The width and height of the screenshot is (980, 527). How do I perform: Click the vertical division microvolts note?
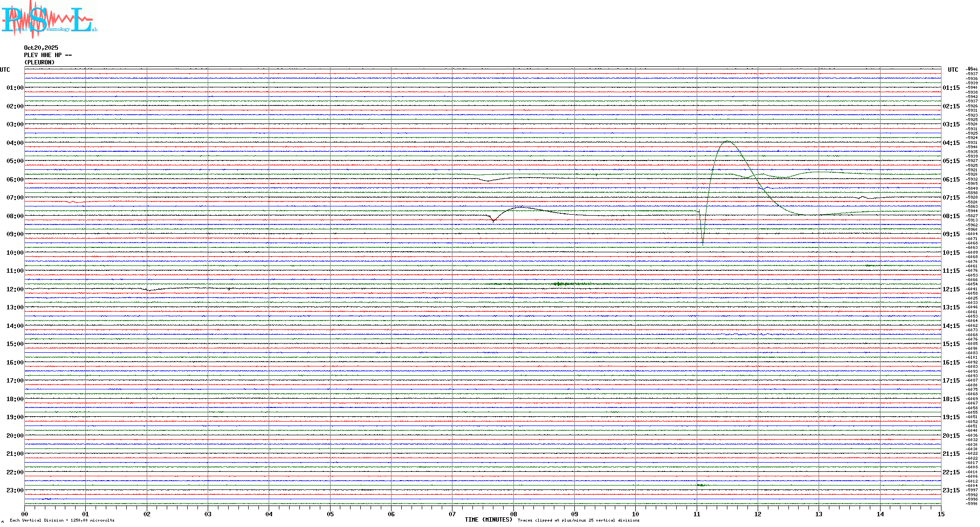tap(62, 521)
